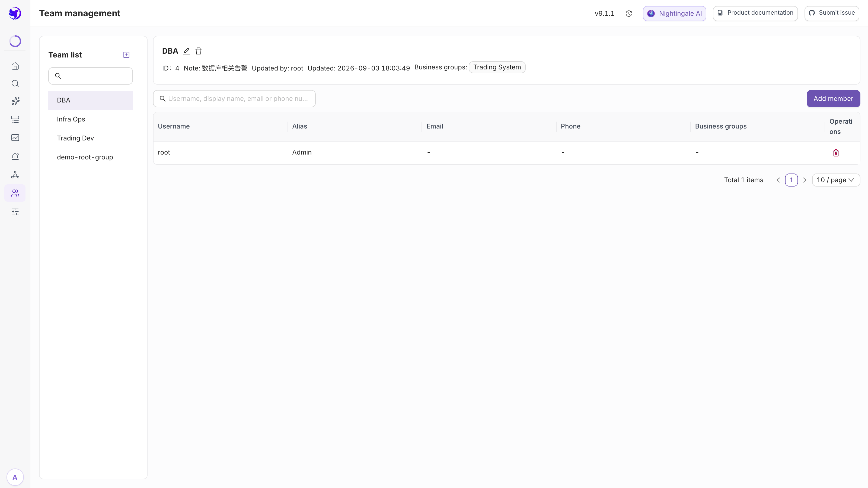Viewport: 868px width, 488px height.
Task: Select Trading Dev team
Action: click(x=91, y=138)
